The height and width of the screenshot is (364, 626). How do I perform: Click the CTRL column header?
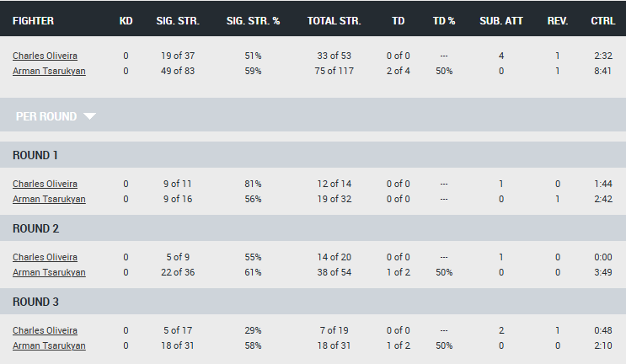[603, 21]
